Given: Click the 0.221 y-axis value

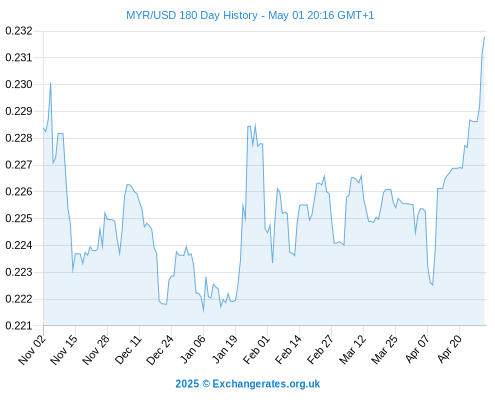Looking at the screenshot, I should (19, 326).
